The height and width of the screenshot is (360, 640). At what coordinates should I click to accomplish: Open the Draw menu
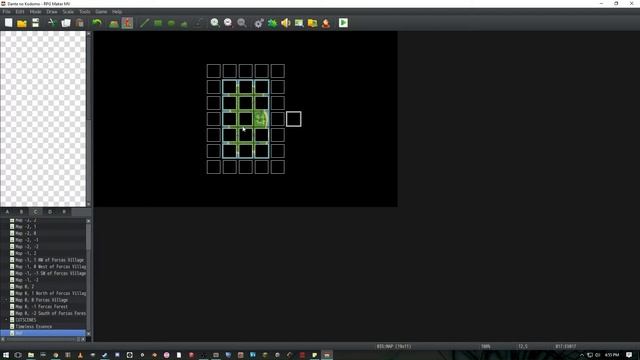pyautogui.click(x=52, y=12)
